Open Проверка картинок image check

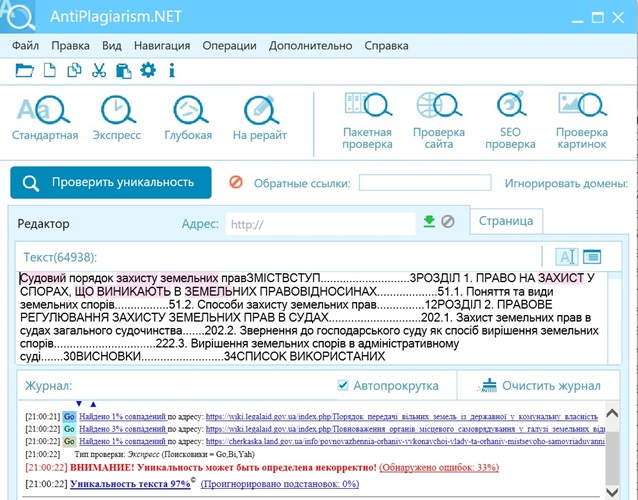[582, 121]
